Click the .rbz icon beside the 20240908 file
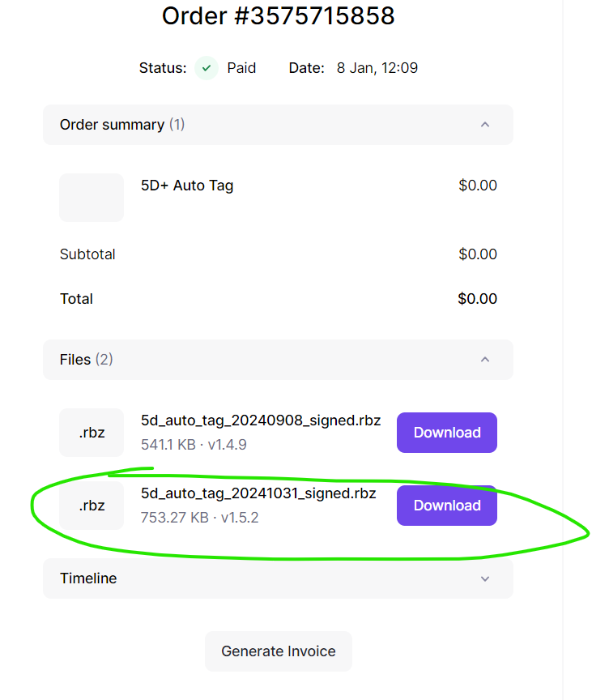The image size is (592, 700). pos(92,433)
